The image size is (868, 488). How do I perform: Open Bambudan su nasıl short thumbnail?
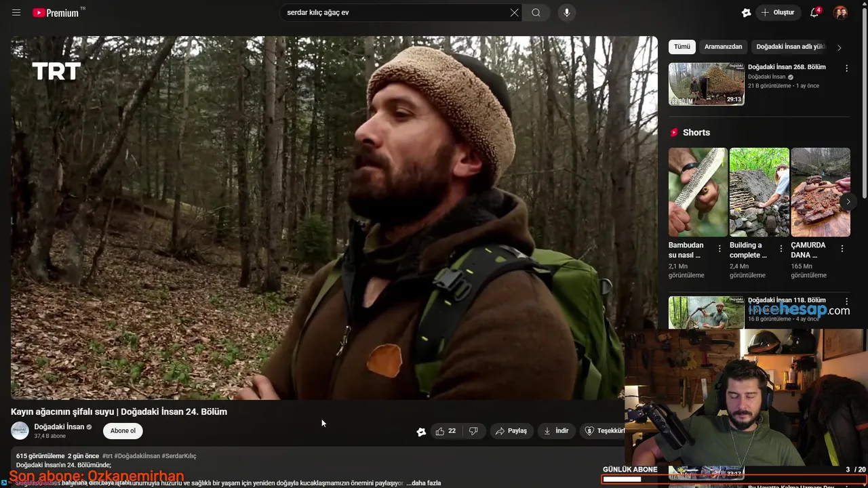pyautogui.click(x=698, y=192)
